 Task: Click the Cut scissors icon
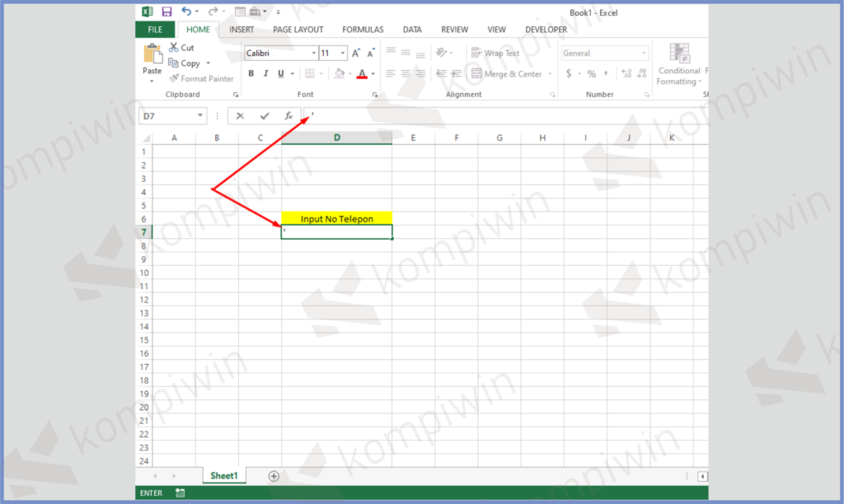pyautogui.click(x=175, y=48)
